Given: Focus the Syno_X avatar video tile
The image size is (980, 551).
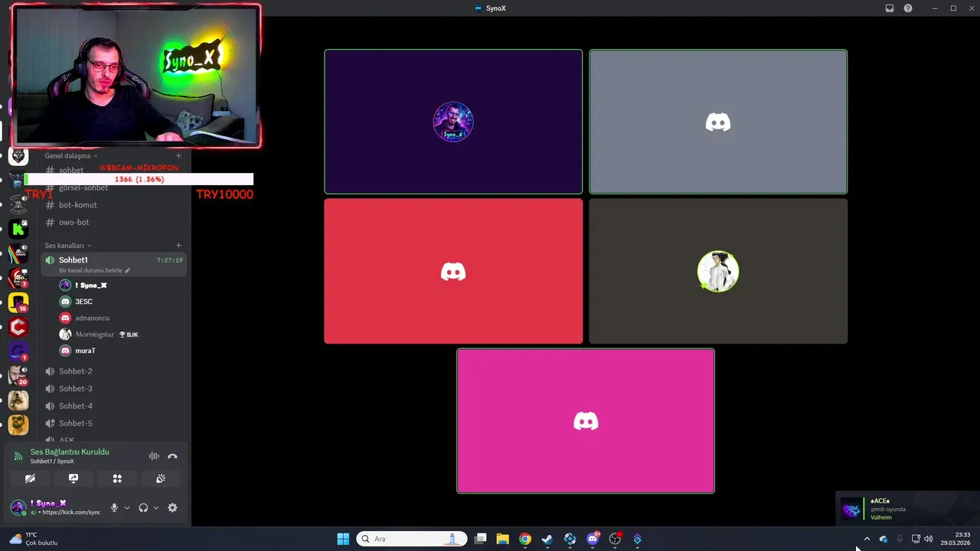Looking at the screenshot, I should pos(453,122).
